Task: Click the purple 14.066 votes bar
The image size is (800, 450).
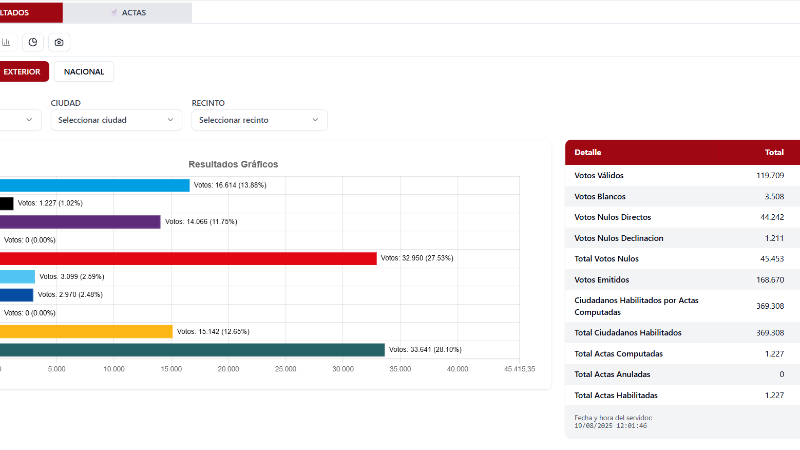Action: coord(80,222)
